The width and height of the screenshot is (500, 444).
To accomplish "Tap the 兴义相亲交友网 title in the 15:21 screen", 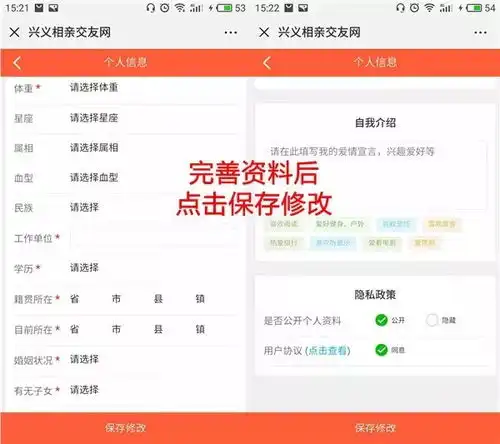I will click(x=69, y=33).
